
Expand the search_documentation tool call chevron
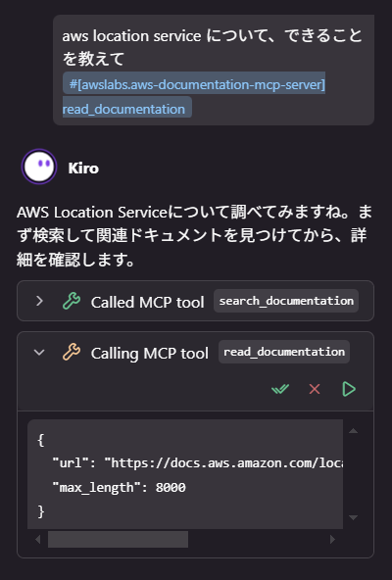tap(39, 301)
